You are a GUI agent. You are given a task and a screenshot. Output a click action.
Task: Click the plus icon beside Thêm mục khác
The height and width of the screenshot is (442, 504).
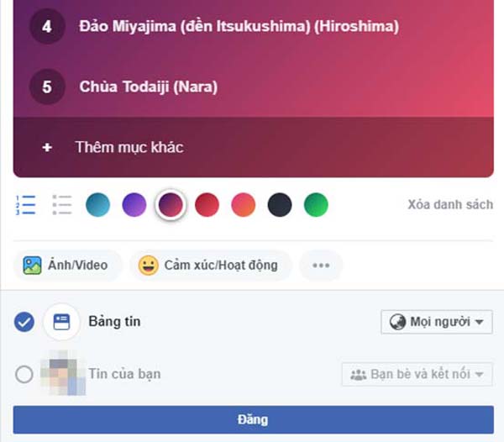(47, 148)
